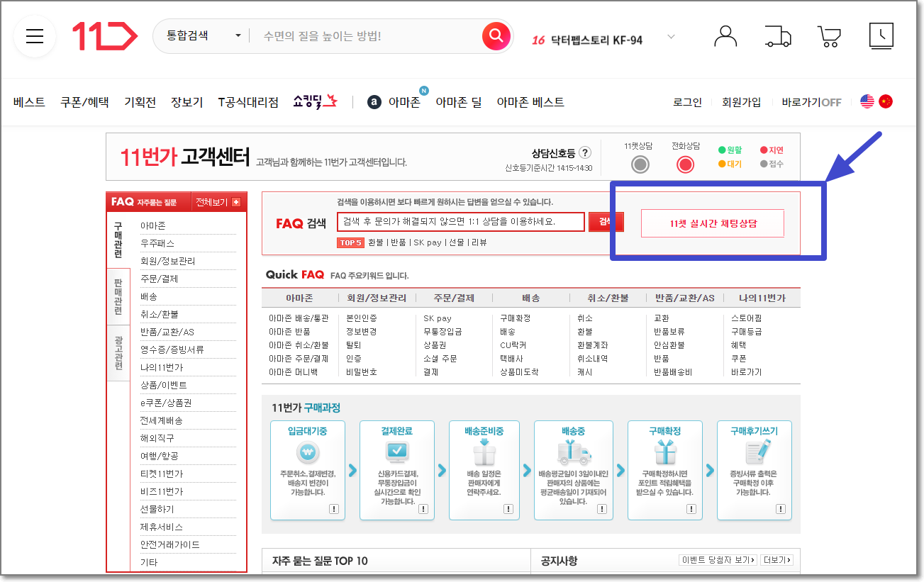
Task: Open the delivery truck icon
Action: point(778,36)
